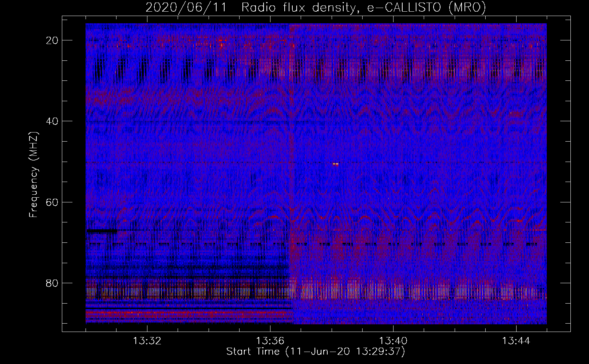Click the 80 MHz frequency tick label
Image resolution: width=589 pixels, height=364 pixels.
[52, 283]
